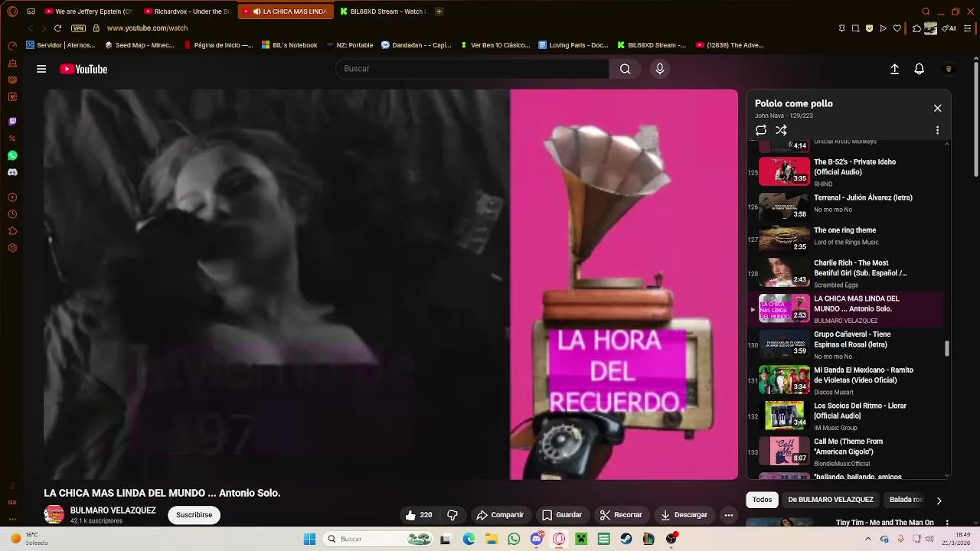Close the Pololo come pollo playlist panel
Image resolution: width=980 pixels, height=551 pixels.
[x=937, y=108]
